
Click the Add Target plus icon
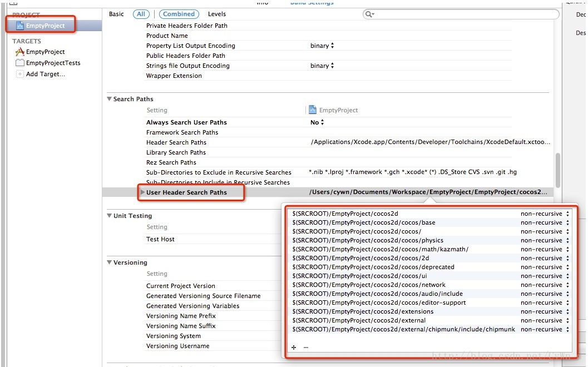click(20, 74)
